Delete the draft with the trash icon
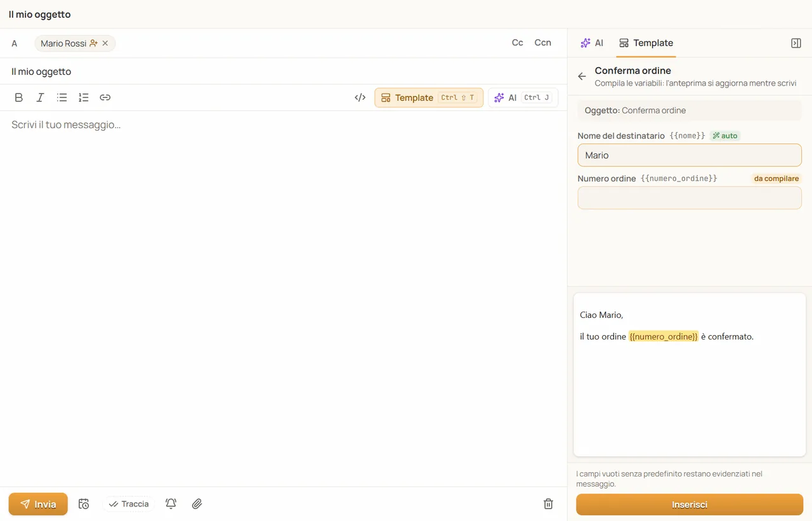The image size is (812, 521). (x=549, y=504)
